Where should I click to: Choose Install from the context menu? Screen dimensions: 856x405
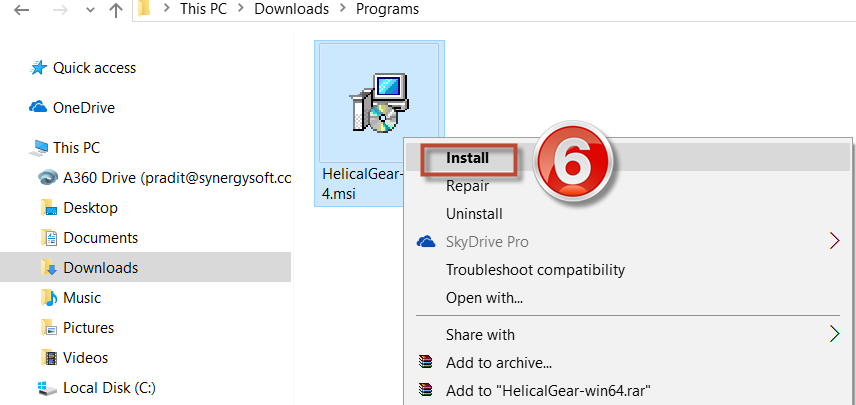tap(467, 158)
